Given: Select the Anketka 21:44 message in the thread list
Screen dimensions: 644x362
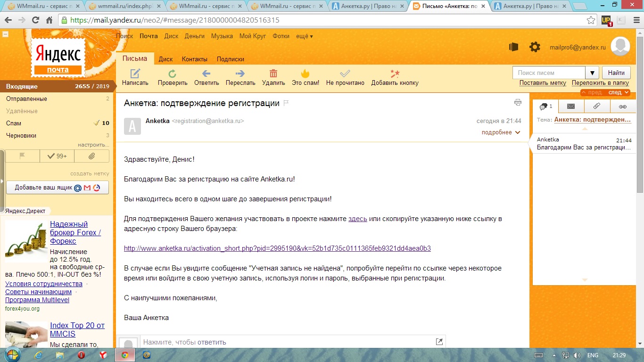Looking at the screenshot, I should click(x=584, y=143).
